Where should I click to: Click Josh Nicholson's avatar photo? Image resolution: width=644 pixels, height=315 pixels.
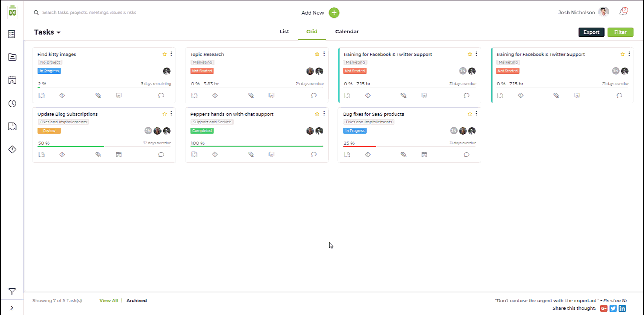(604, 12)
